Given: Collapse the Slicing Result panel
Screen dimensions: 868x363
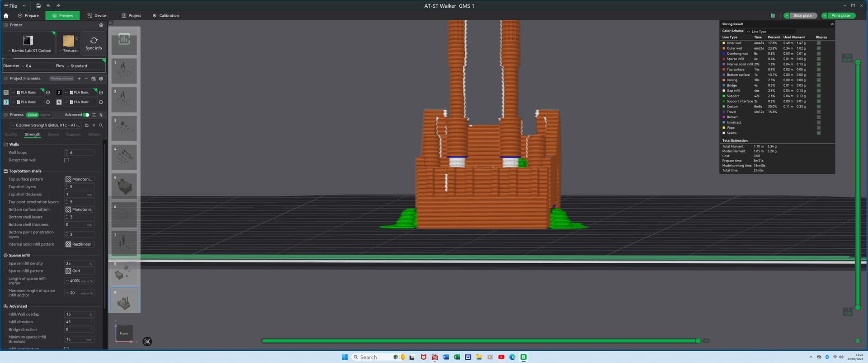Looking at the screenshot, I should [x=832, y=24].
